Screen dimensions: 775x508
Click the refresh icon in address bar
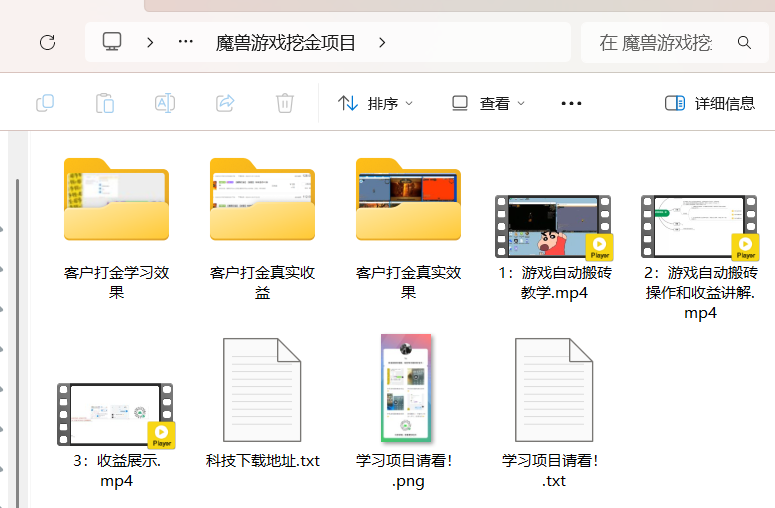(x=47, y=42)
